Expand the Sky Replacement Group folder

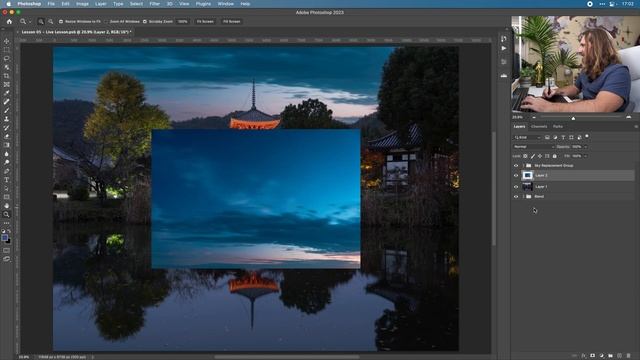[x=523, y=166]
